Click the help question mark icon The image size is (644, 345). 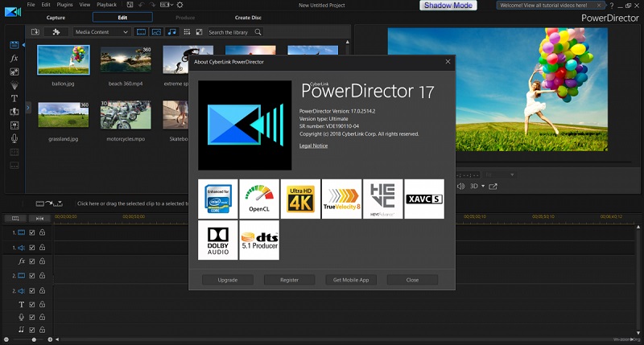click(x=612, y=6)
